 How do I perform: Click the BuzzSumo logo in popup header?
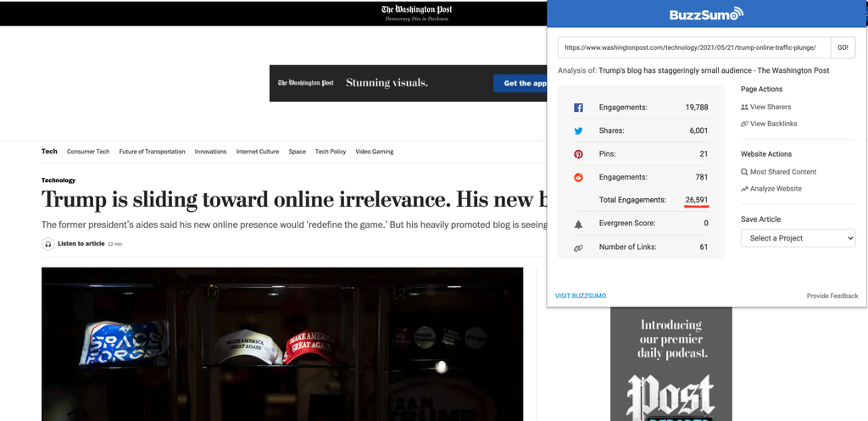point(706,14)
